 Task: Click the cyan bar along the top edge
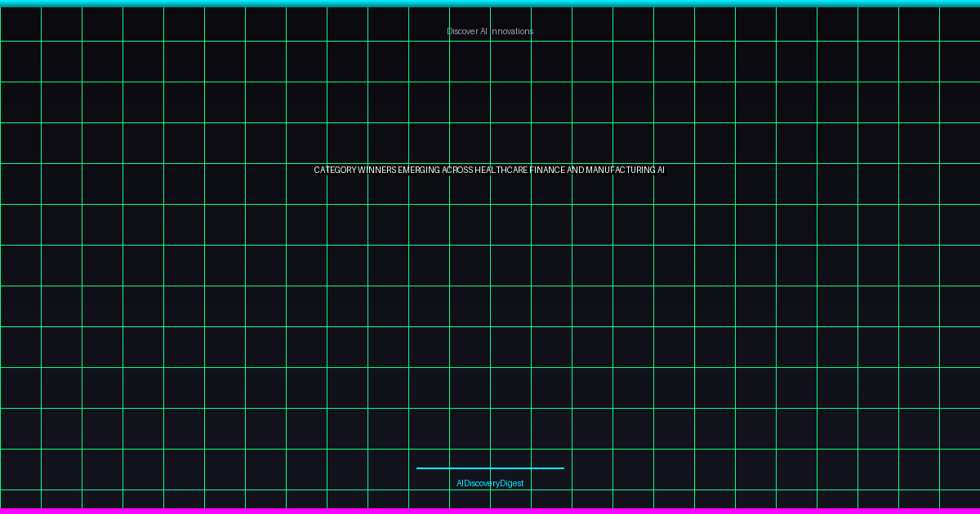click(x=490, y=3)
